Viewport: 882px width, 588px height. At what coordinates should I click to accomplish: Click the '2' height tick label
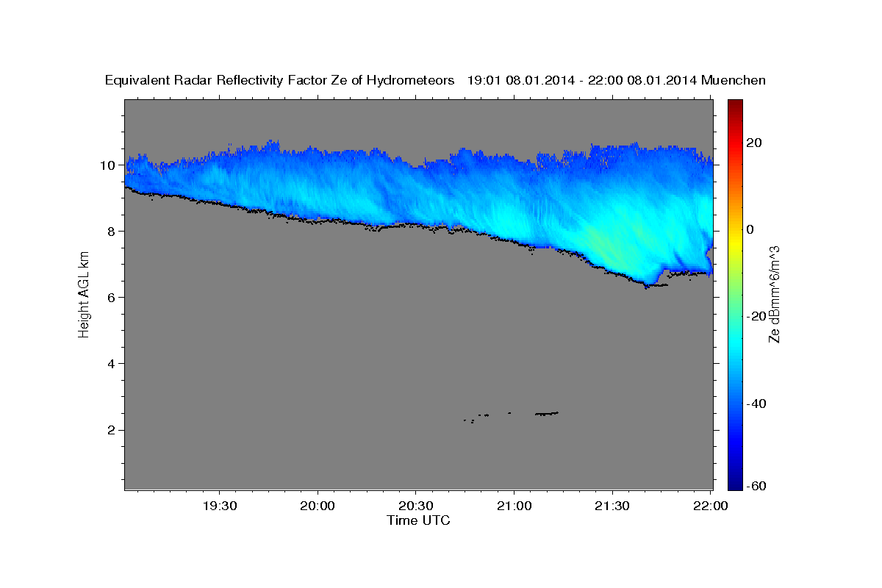[112, 429]
